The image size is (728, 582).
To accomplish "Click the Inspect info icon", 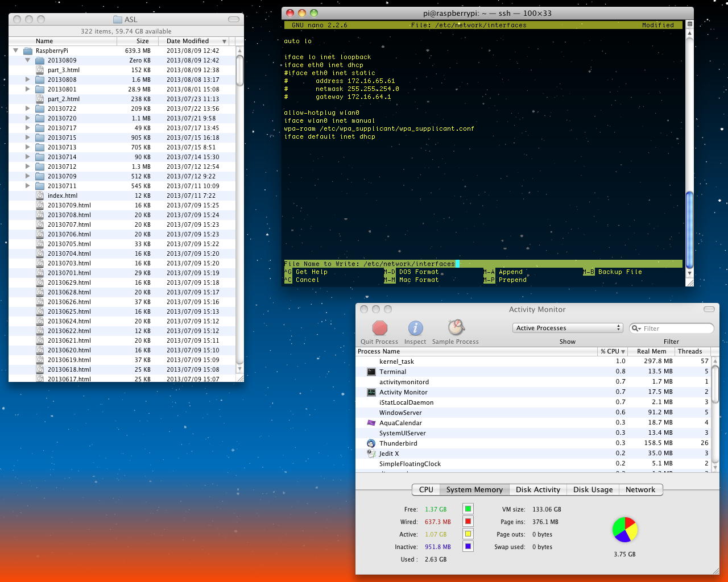I will (x=415, y=328).
